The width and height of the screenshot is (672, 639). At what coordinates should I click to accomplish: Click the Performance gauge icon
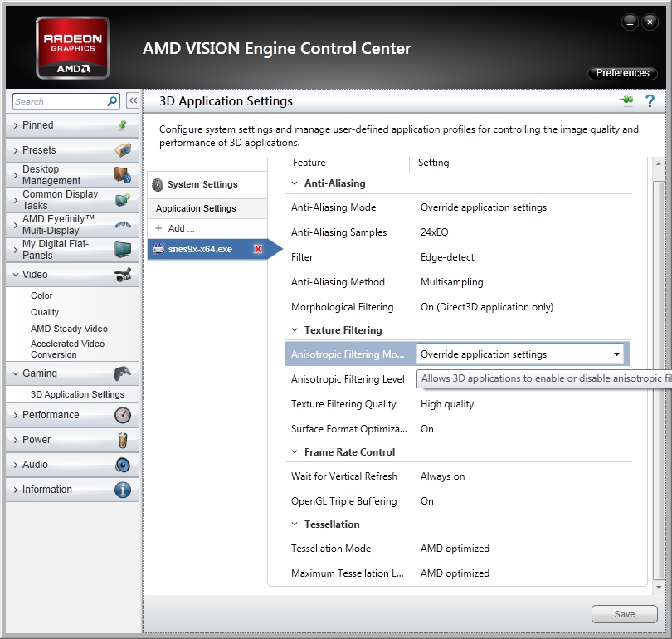[123, 415]
